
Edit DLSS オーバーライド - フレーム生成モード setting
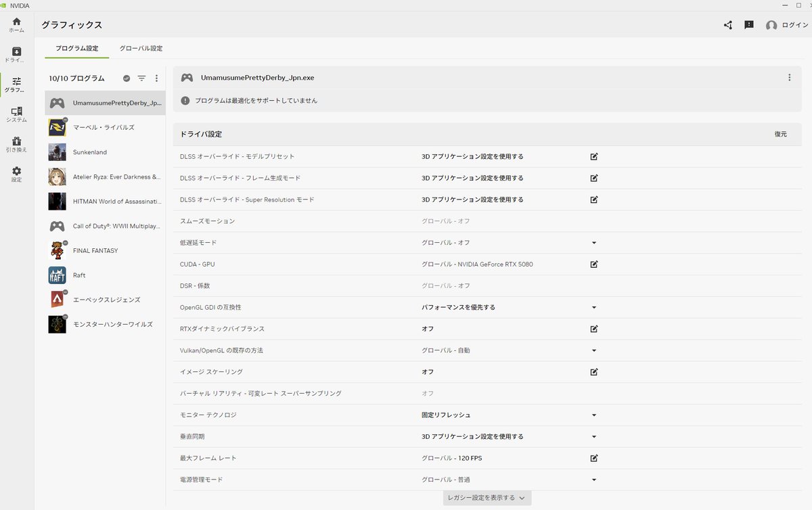594,178
